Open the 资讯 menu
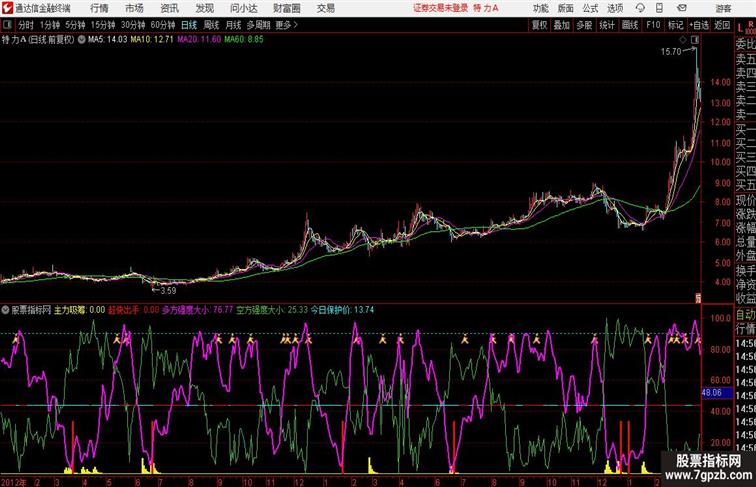Screen dimensions: 756x487 pyautogui.click(x=169, y=8)
